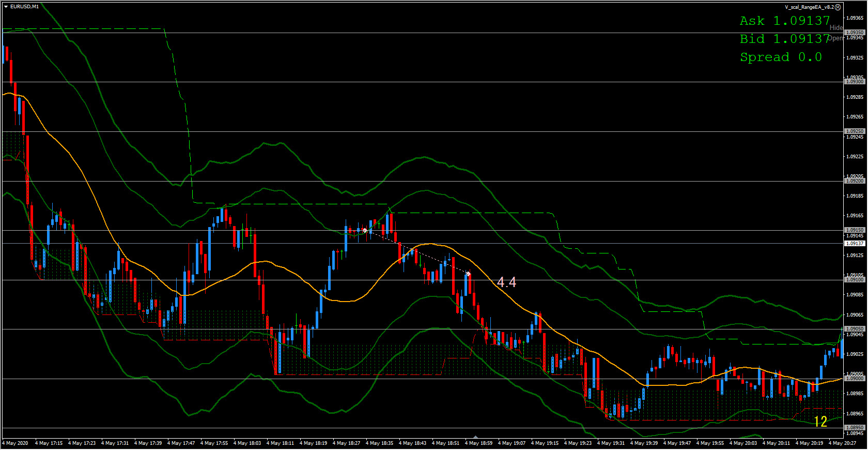Click the 1.09065 price on the price axis
868x450 pixels.
point(855,315)
